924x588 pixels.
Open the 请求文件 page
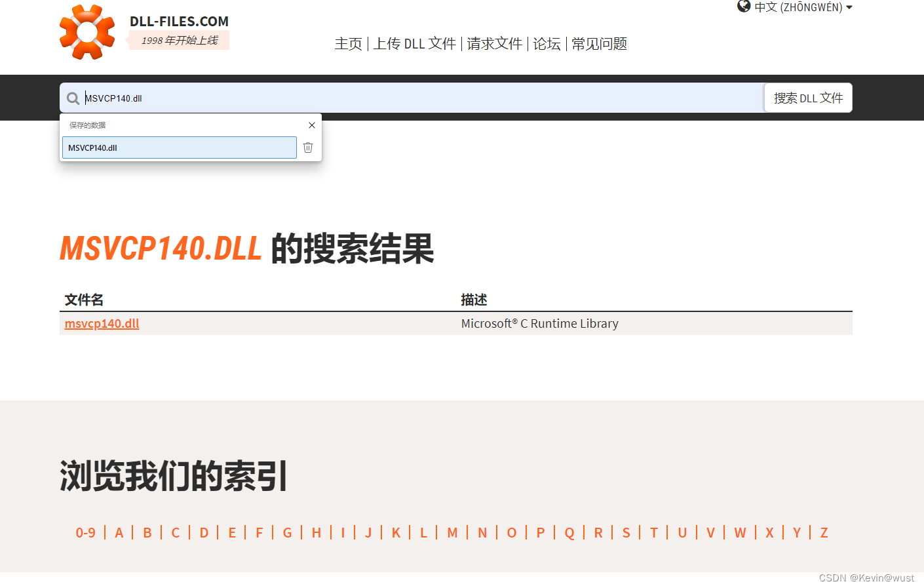pos(494,44)
